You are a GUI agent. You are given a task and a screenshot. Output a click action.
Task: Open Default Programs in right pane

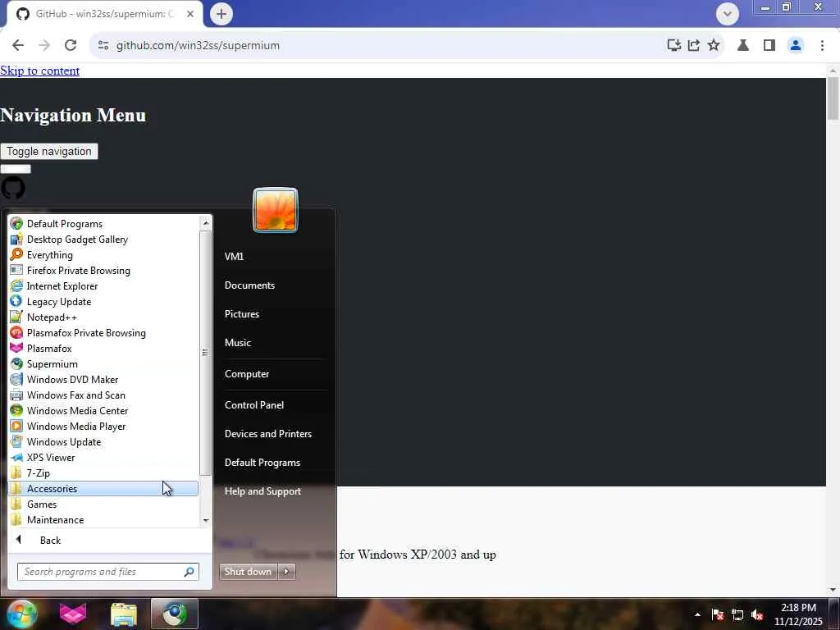coord(262,463)
